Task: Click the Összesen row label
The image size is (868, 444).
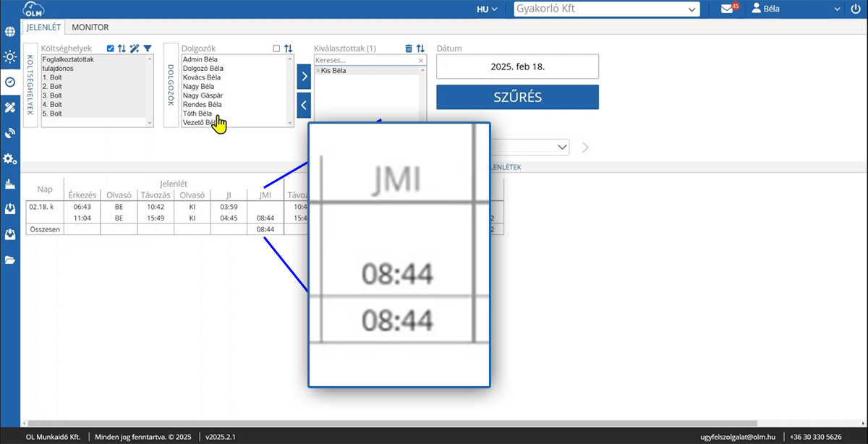Action: click(x=45, y=229)
